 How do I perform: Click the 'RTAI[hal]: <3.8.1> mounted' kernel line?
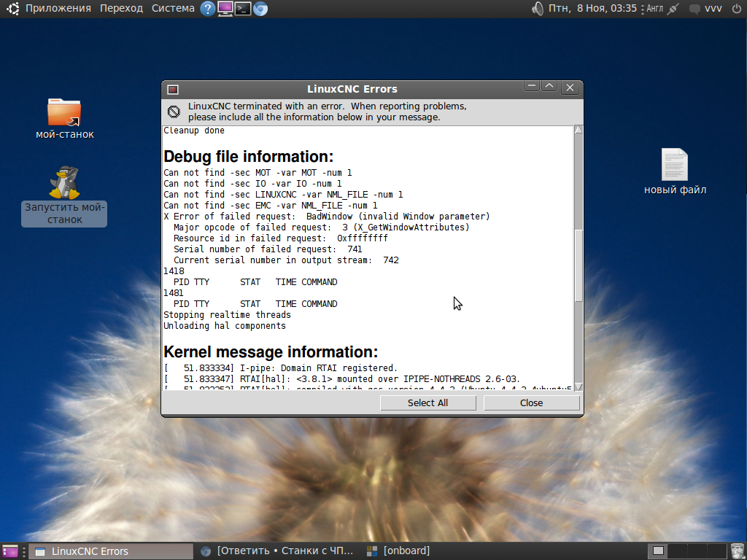[x=341, y=379]
